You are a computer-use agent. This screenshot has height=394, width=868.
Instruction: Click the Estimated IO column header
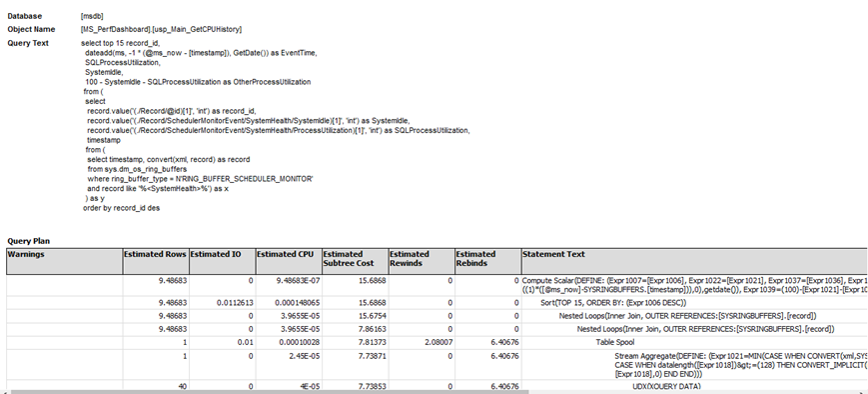pos(222,262)
